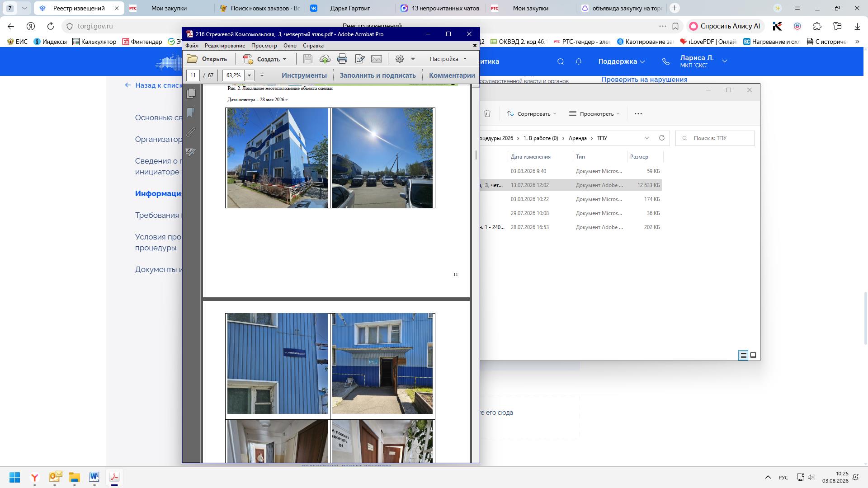
Task: Open browser extensions puzzle icon
Action: click(817, 26)
